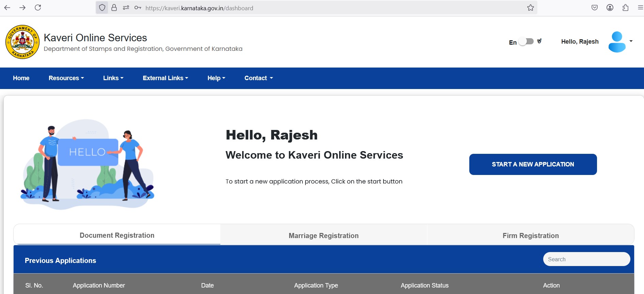This screenshot has width=644, height=294.
Task: Click the Sl. No. column header
Action: (34, 285)
